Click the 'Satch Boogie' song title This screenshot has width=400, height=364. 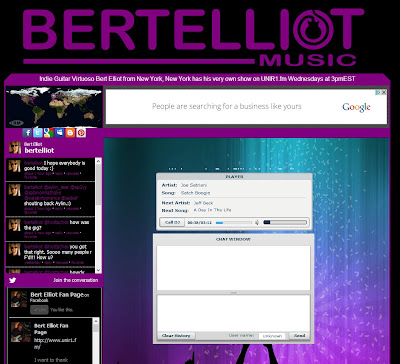195,193
